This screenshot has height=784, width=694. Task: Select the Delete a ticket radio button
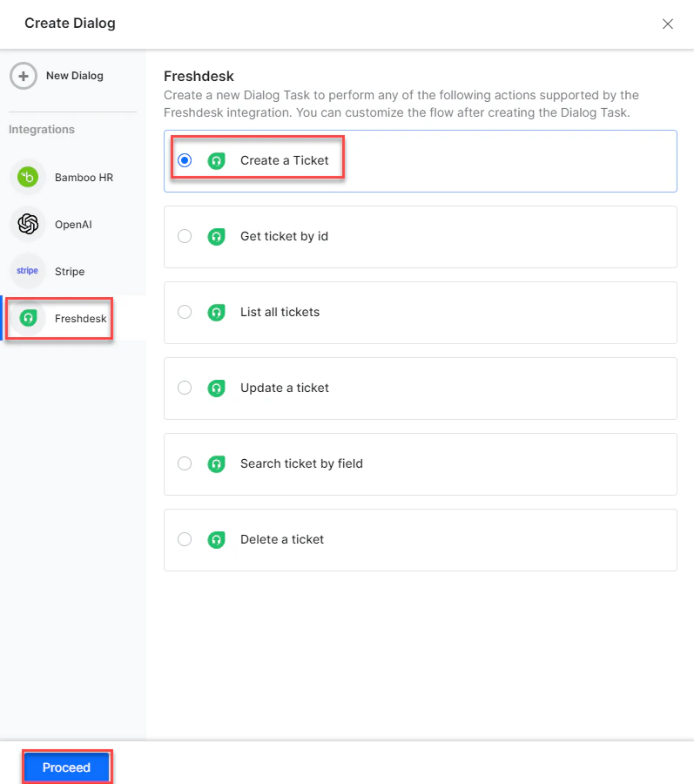185,539
